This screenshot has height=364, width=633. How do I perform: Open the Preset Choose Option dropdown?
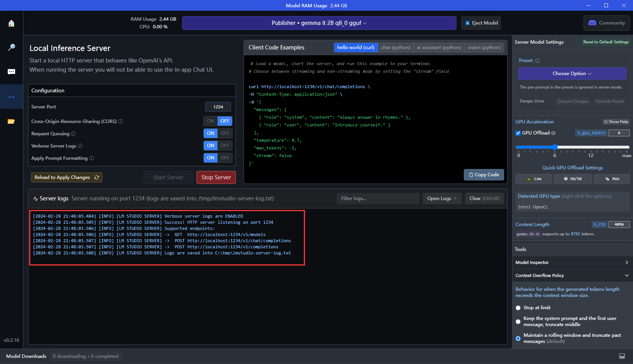pos(572,74)
